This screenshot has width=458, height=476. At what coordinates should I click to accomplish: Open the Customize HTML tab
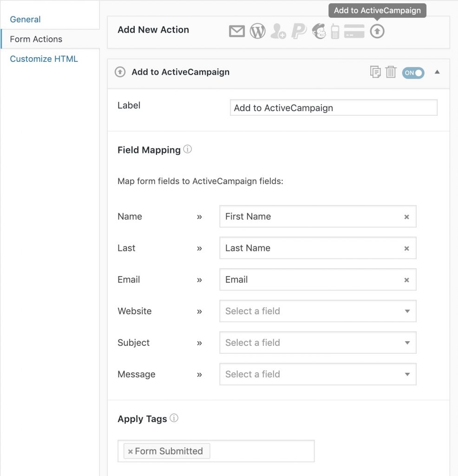coord(44,59)
